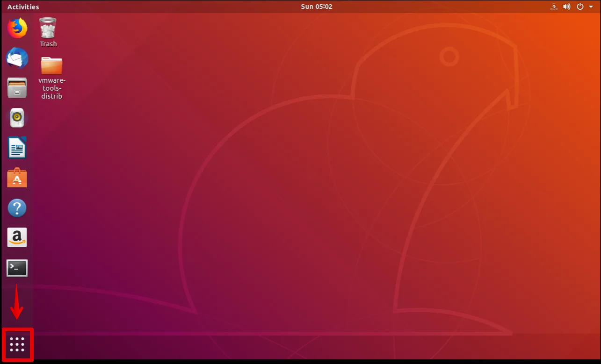Open Firefox from the dock
Viewport: 601px width, 364px height.
[17, 28]
